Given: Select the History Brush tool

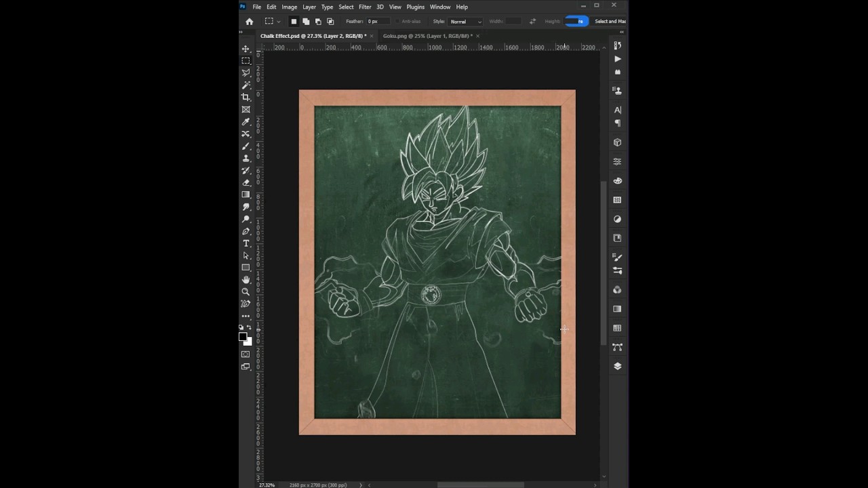Looking at the screenshot, I should click(245, 171).
